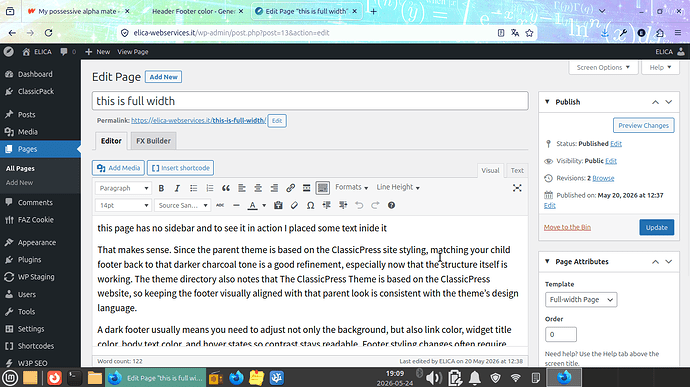The height and width of the screenshot is (387, 690).
Task: Switch to the Editor tab
Action: pyautogui.click(x=111, y=141)
